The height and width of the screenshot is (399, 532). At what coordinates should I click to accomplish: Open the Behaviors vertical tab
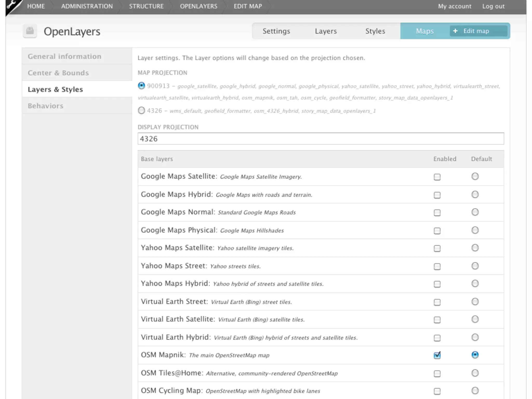(45, 106)
